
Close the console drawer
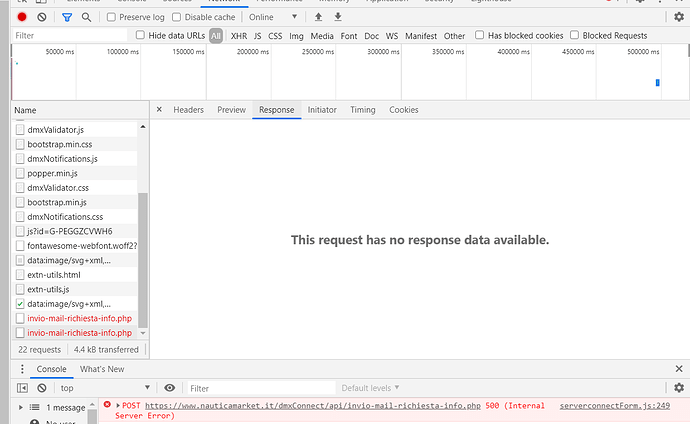click(679, 369)
